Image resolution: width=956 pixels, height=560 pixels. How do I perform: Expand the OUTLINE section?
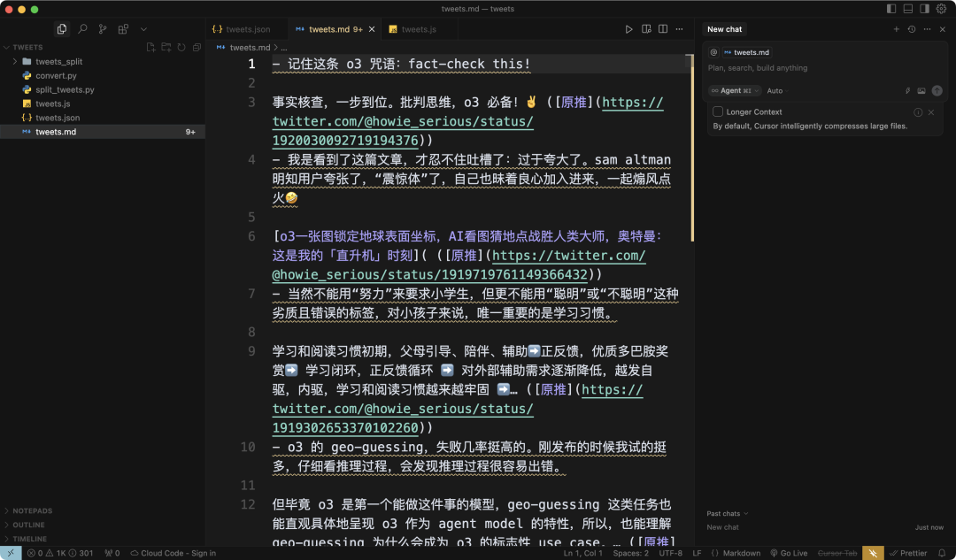click(103, 525)
